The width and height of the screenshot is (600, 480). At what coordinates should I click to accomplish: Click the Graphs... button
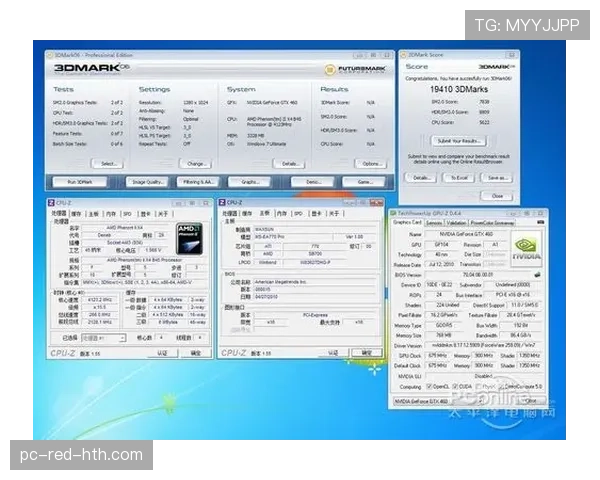249,182
